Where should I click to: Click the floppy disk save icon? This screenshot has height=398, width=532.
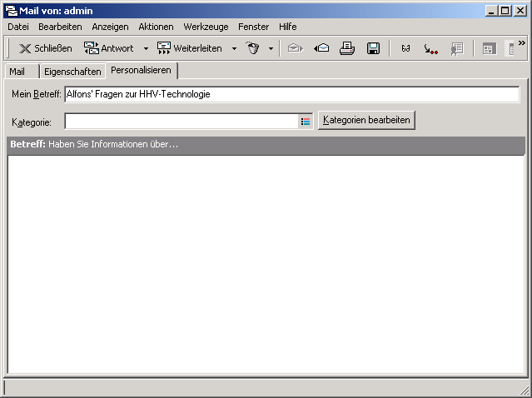373,48
